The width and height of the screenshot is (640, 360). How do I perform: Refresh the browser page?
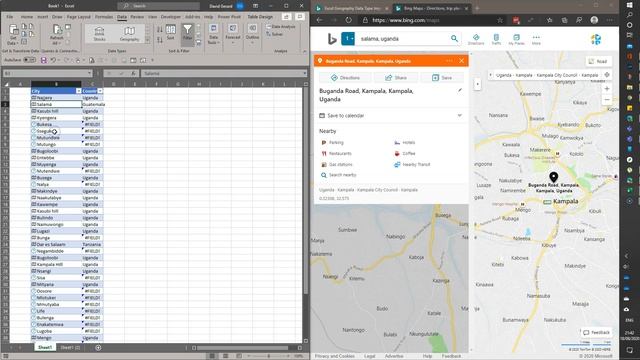pos(348,20)
